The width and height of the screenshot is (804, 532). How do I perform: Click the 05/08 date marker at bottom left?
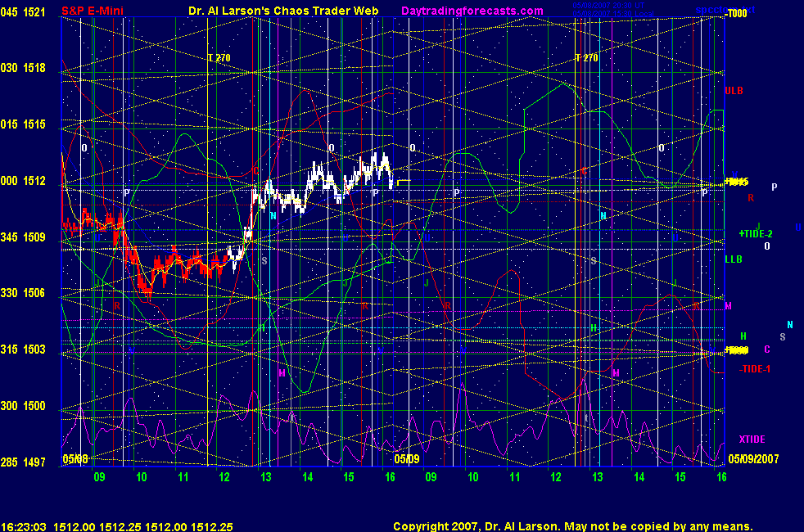tap(74, 459)
